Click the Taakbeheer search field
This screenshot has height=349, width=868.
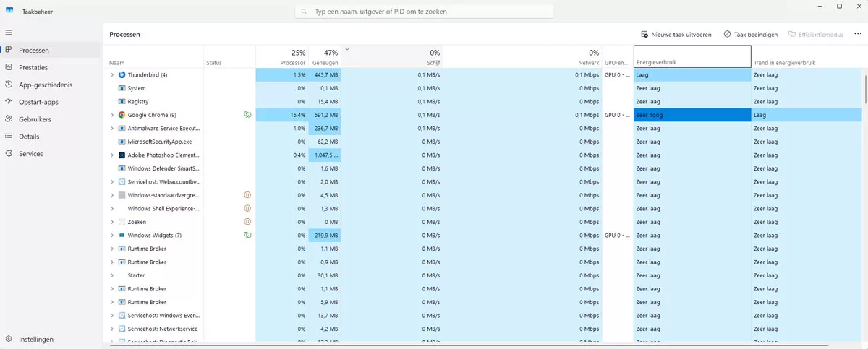tap(425, 12)
